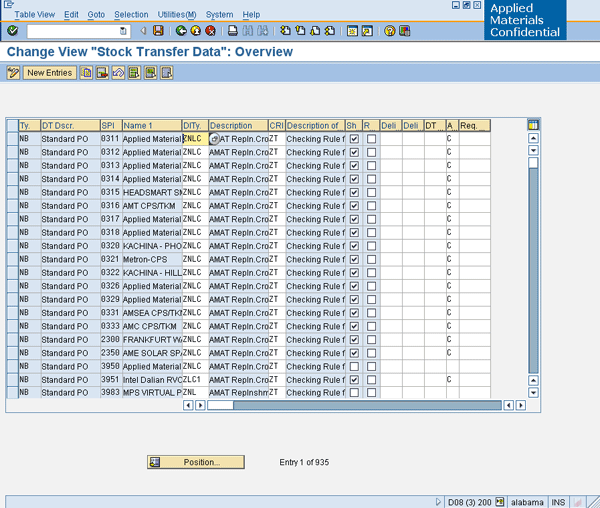Click the Help question mark icon
The width and height of the screenshot is (600, 508).
[x=390, y=31]
